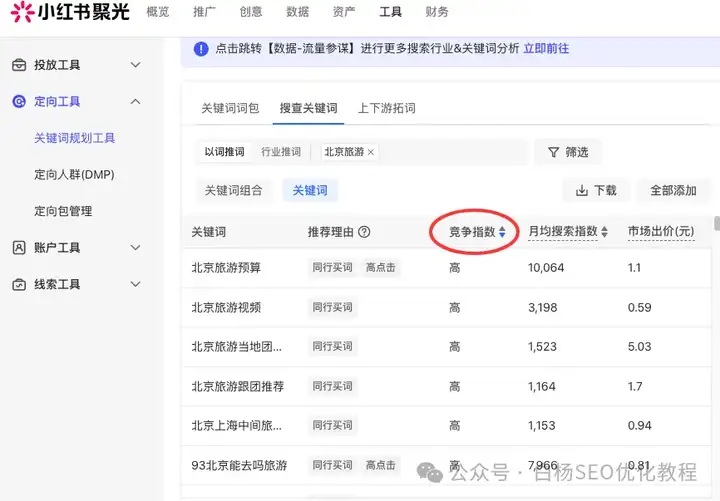
Task: Click the 推荐理由 help question icon
Action: (x=364, y=232)
